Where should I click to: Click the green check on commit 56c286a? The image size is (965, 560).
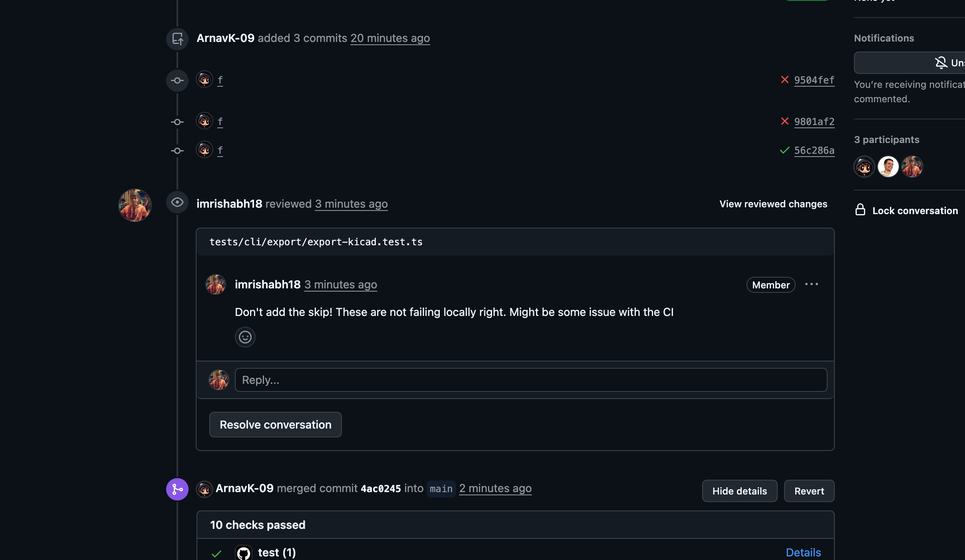click(x=784, y=150)
